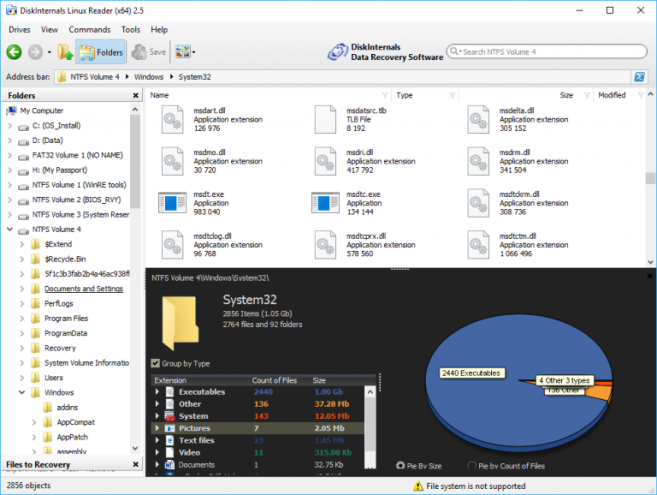Viewport: 657px width, 495px height.
Task: Open the Drives menu
Action: click(x=19, y=30)
